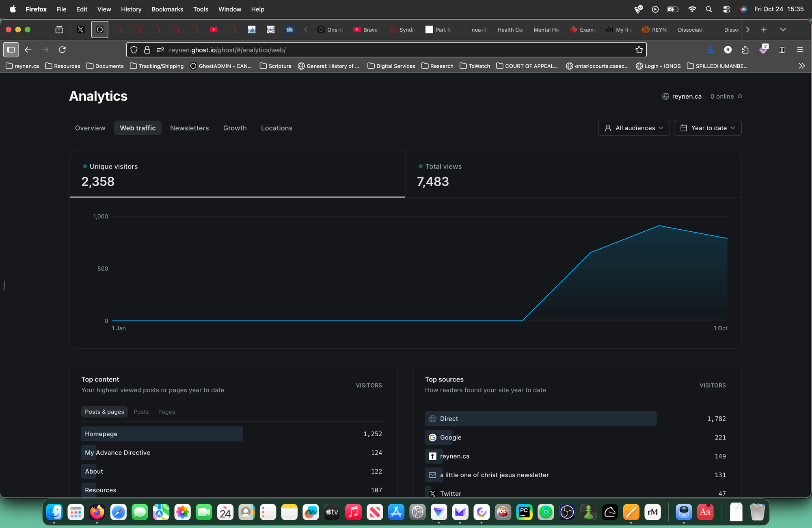This screenshot has height=528, width=812.
Task: Expand the All audiences dropdown
Action: 634,128
